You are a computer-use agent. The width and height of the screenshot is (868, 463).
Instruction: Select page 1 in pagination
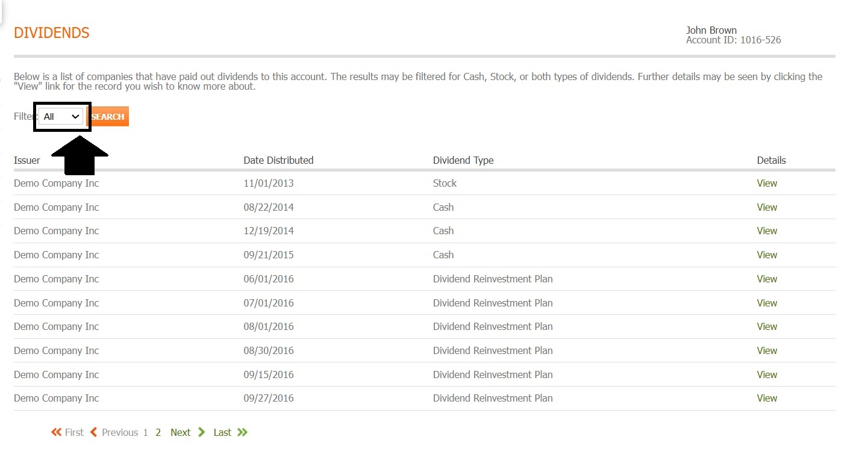click(x=145, y=432)
